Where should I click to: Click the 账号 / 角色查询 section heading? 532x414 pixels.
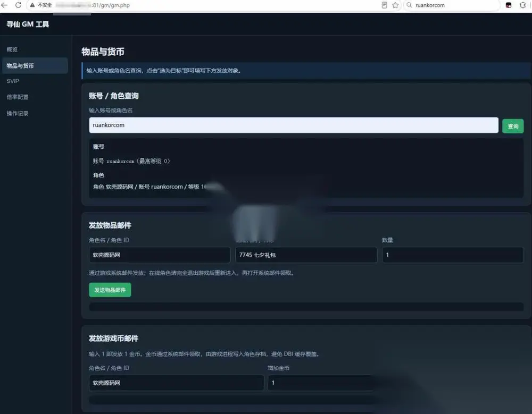click(114, 96)
